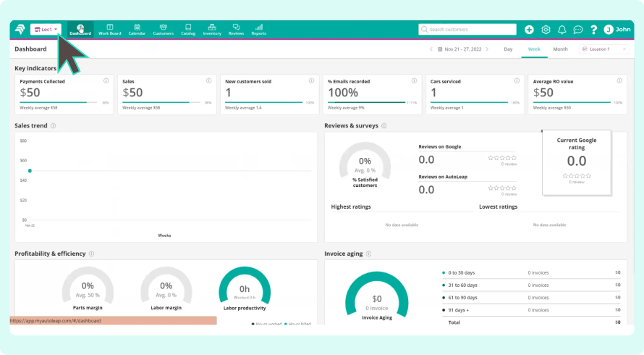Go to the Reports section

pyautogui.click(x=259, y=30)
